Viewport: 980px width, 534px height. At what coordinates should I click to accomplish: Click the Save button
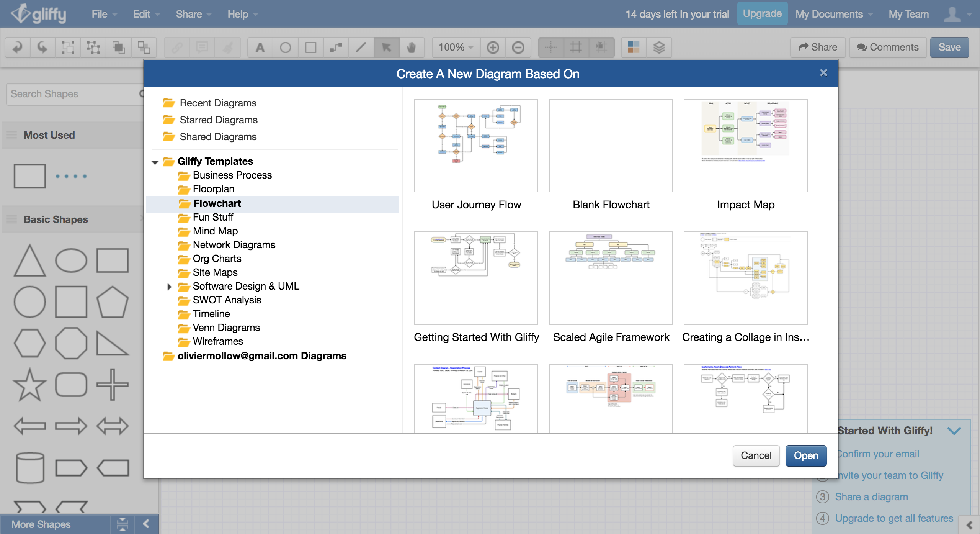point(949,47)
